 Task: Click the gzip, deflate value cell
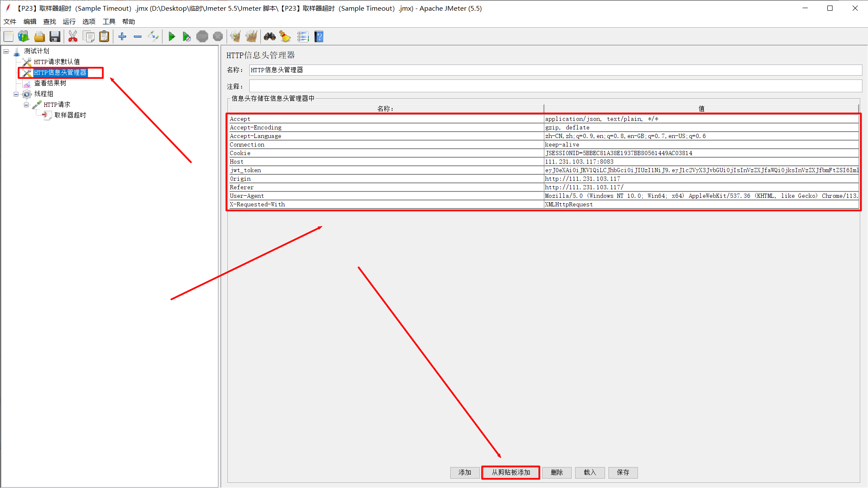tap(701, 128)
